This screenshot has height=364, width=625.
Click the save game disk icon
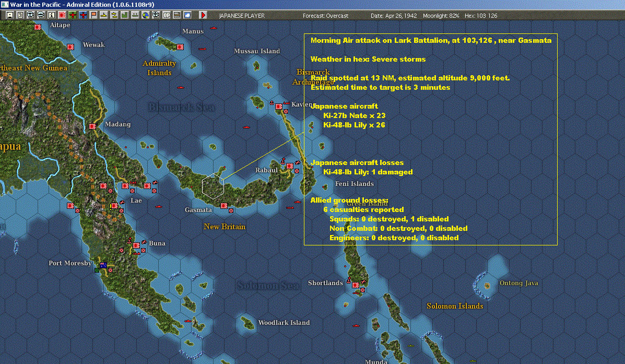[x=10, y=15]
